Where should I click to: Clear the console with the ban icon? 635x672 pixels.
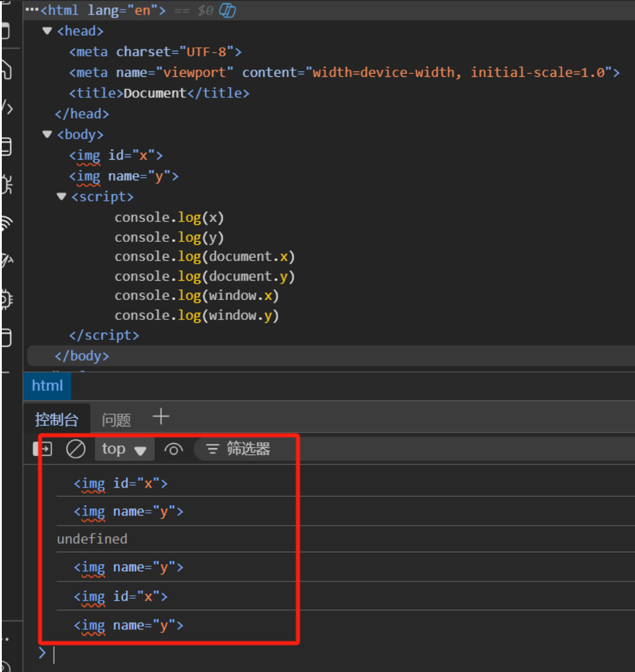point(76,449)
